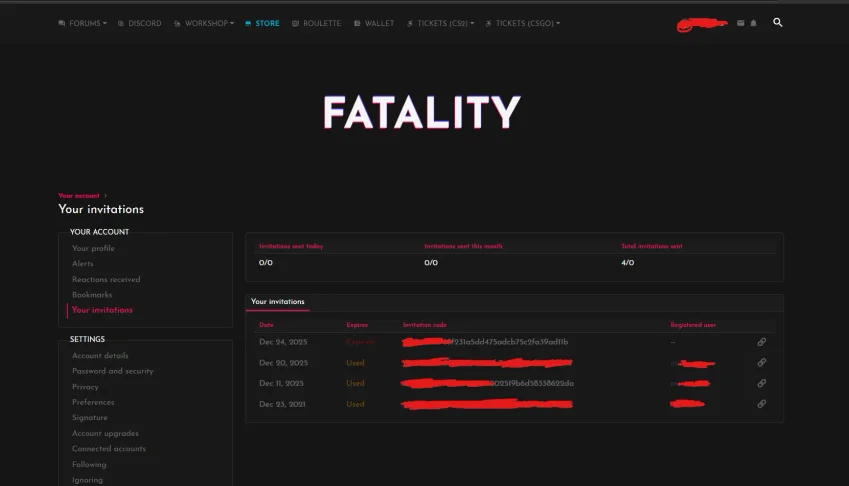The width and height of the screenshot is (849, 486).
Task: Follow the 'Your account' breadcrumb
Action: tap(79, 195)
